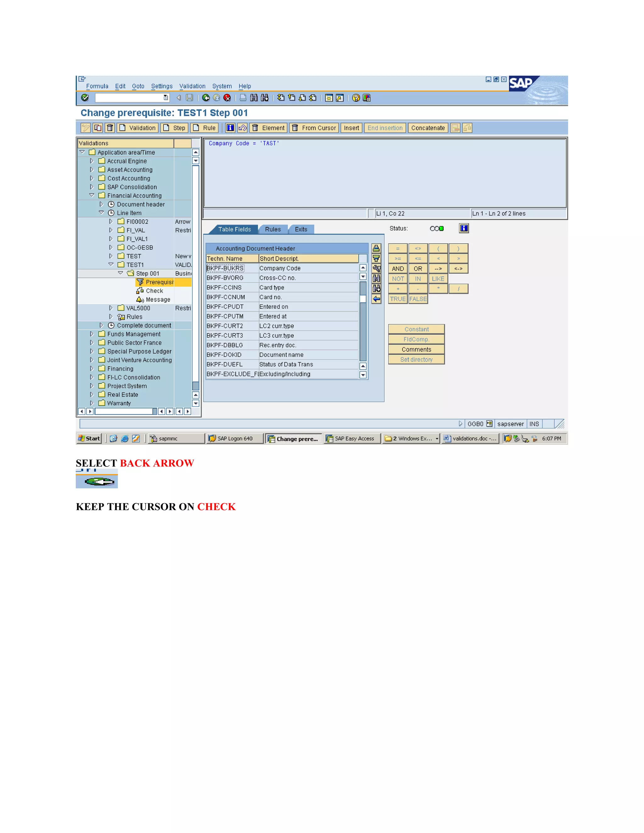Click the Copy icon in application toolbar
644x833 pixels.
point(98,128)
